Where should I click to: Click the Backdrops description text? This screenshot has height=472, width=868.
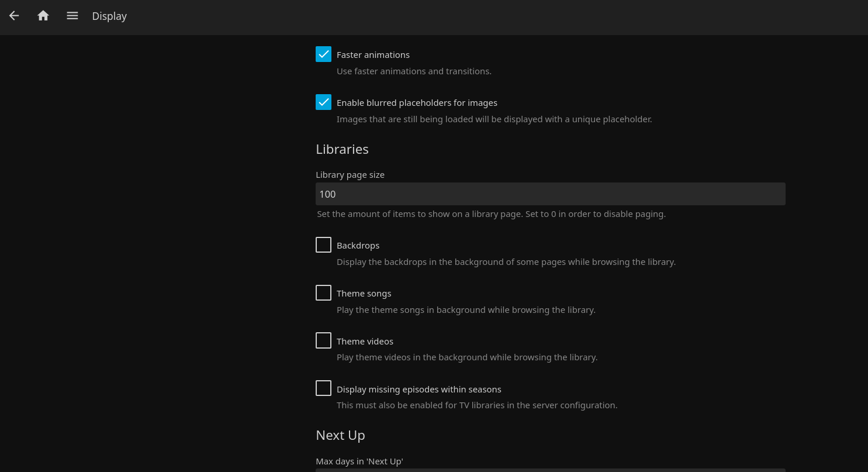pos(506,262)
